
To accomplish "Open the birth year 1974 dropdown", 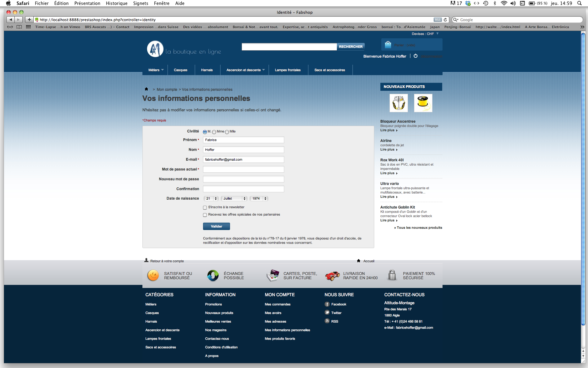I will (x=259, y=198).
